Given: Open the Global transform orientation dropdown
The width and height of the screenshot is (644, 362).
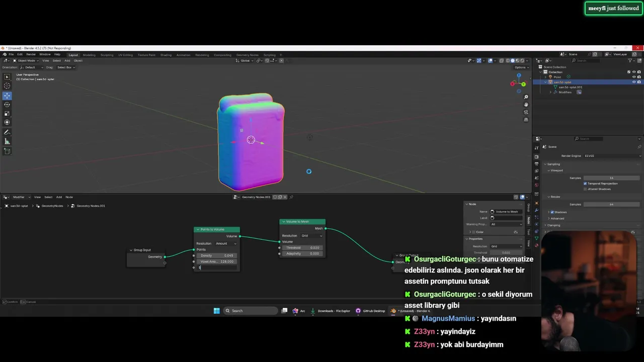Looking at the screenshot, I should coord(245,61).
